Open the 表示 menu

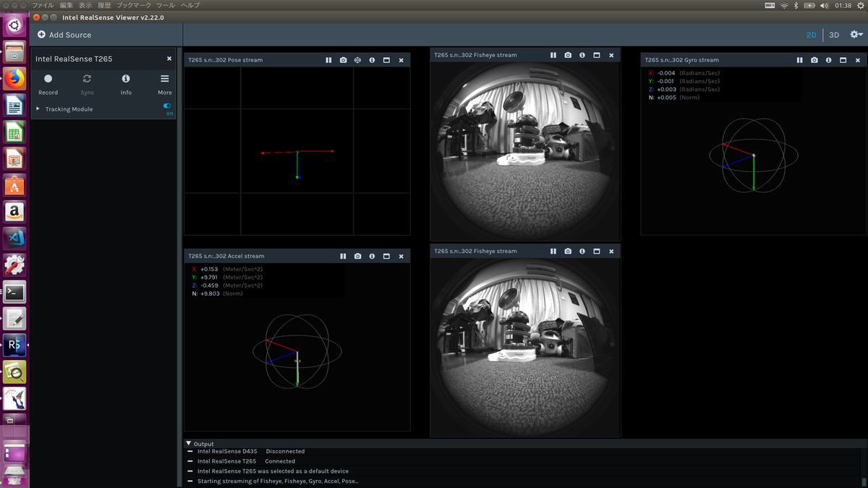click(x=85, y=5)
